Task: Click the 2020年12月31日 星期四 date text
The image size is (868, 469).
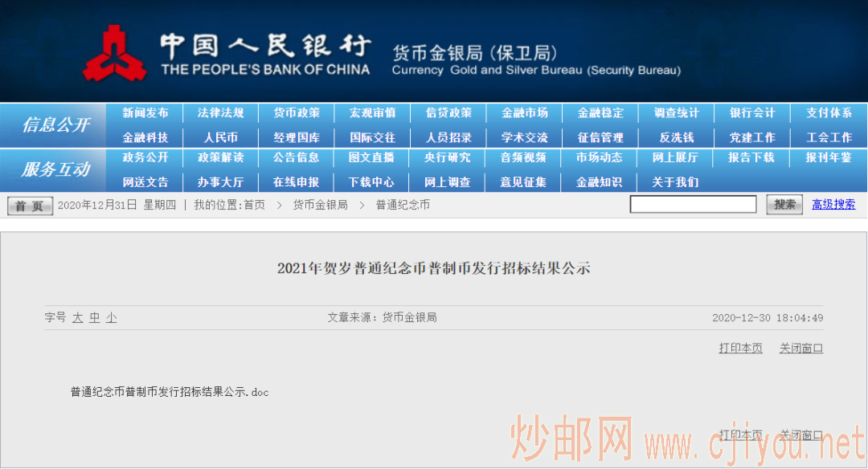Action: [117, 206]
